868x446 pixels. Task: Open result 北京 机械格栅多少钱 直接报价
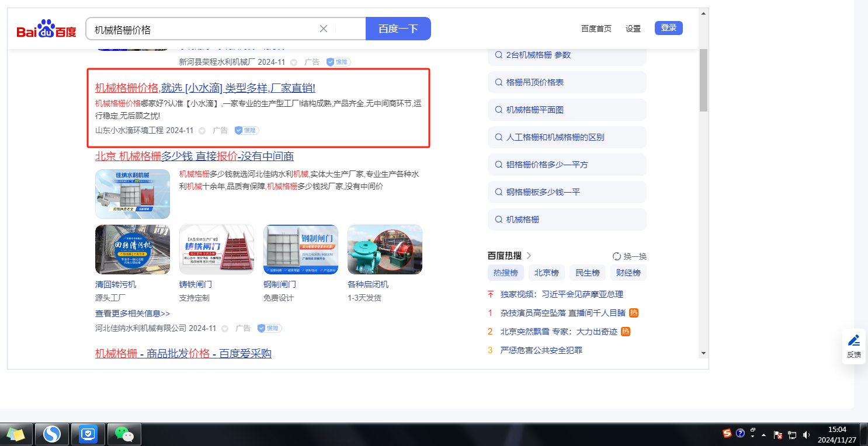[195, 156]
